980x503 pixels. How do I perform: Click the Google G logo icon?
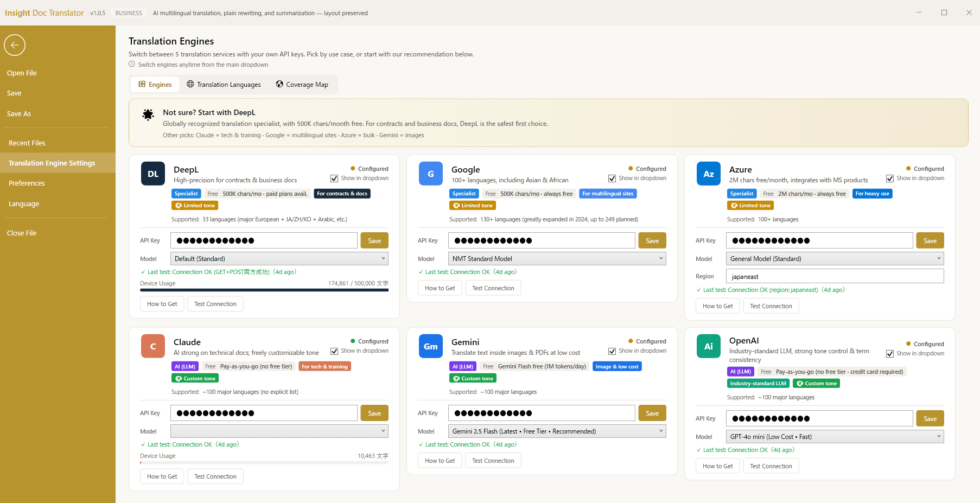tap(431, 174)
